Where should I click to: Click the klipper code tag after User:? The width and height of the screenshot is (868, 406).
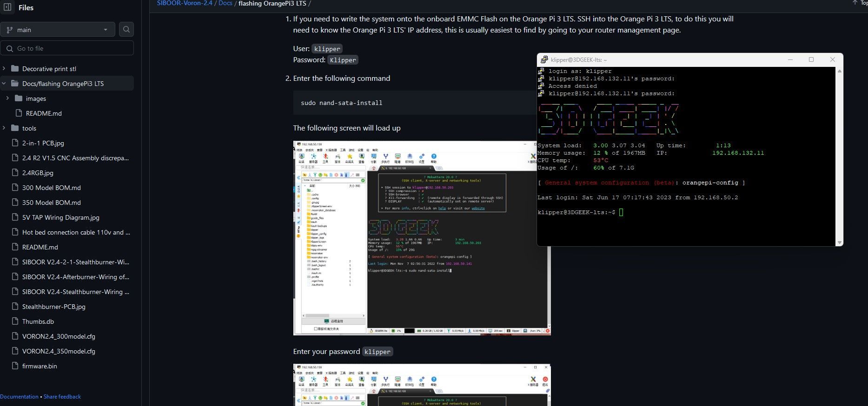[327, 49]
